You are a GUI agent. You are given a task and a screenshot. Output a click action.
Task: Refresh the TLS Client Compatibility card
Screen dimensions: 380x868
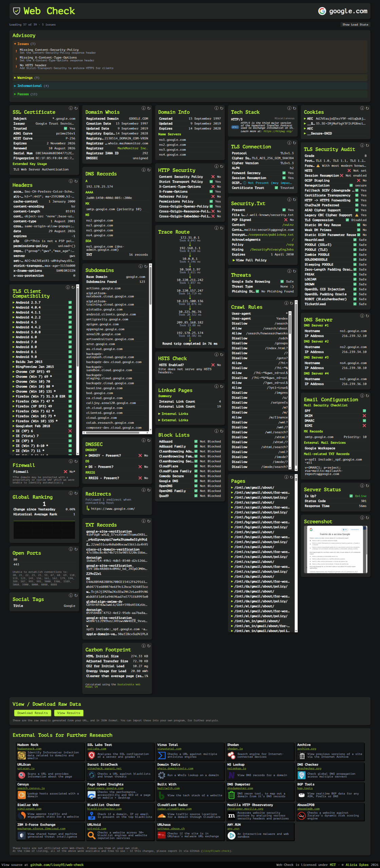[73, 287]
